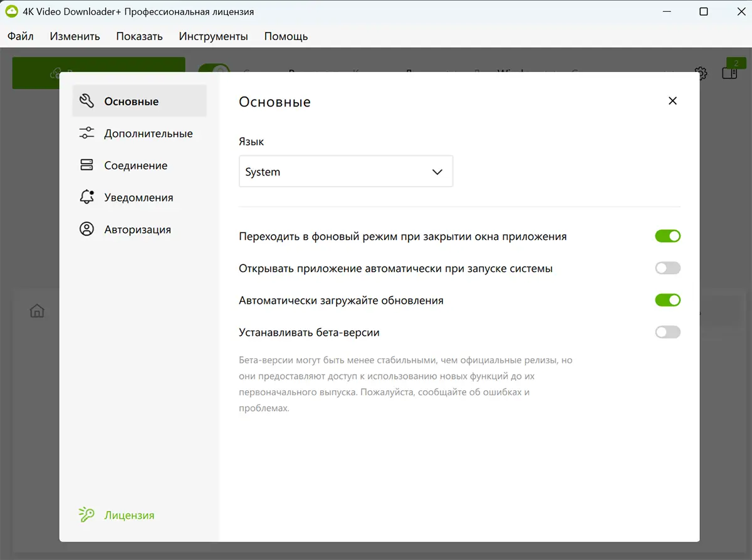
Task: Click the green paste link button behind dialog
Action: (x=99, y=65)
